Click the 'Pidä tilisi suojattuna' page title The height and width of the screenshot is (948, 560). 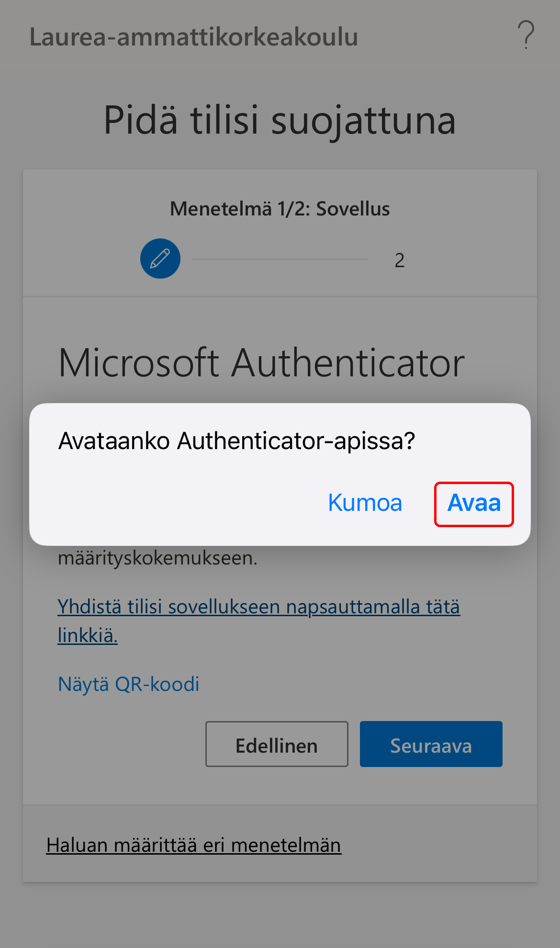point(280,121)
